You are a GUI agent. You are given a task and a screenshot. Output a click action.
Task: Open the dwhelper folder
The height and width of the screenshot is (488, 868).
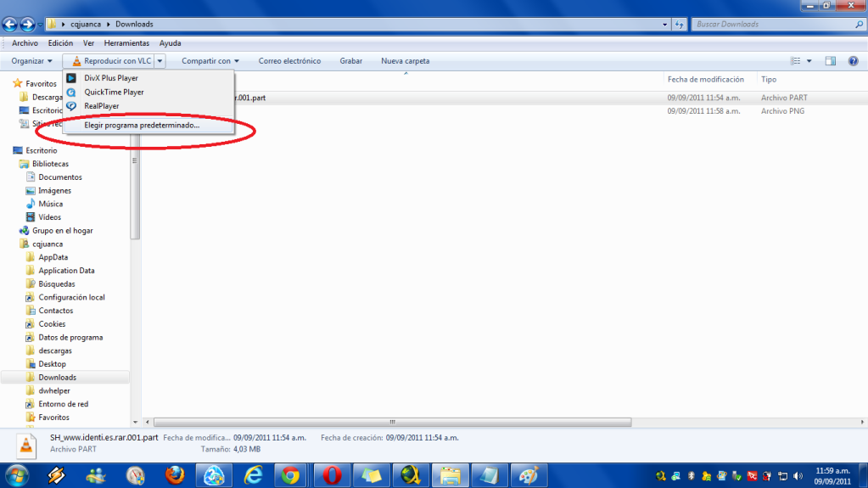point(48,390)
